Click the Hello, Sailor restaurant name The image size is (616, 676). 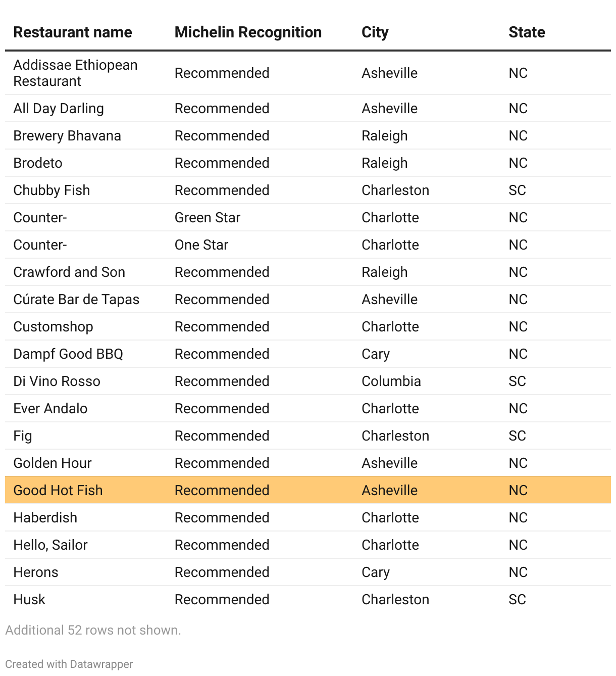(50, 545)
